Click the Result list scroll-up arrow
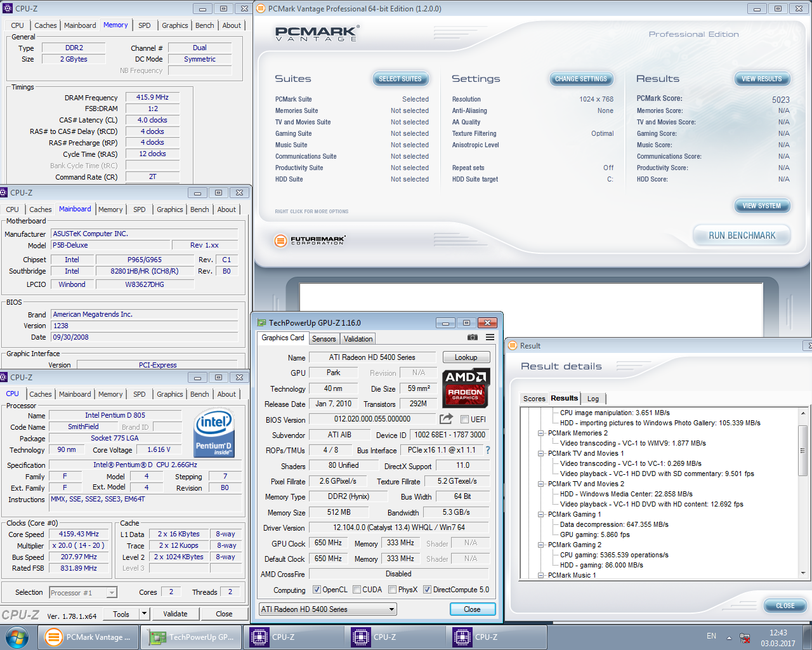This screenshot has height=650, width=812. [x=802, y=413]
